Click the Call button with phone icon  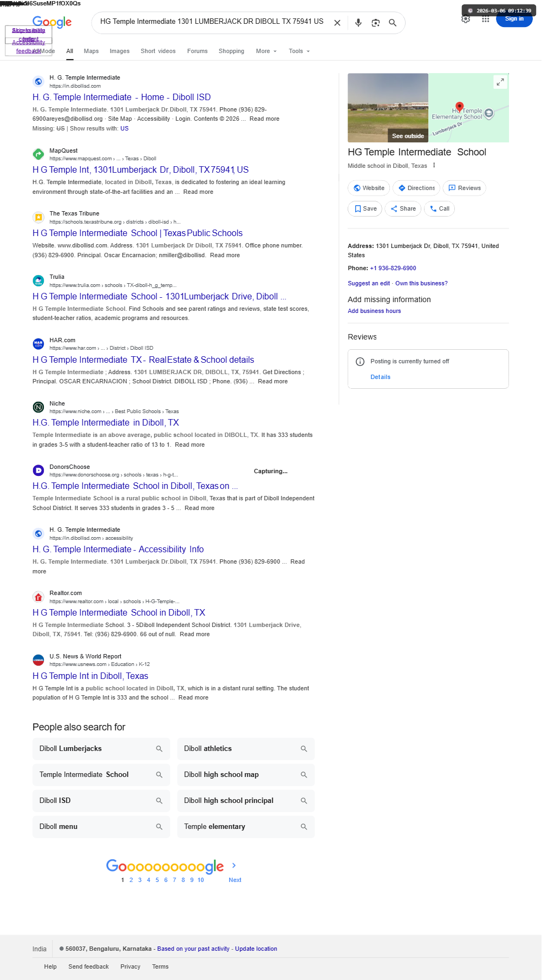(x=439, y=208)
